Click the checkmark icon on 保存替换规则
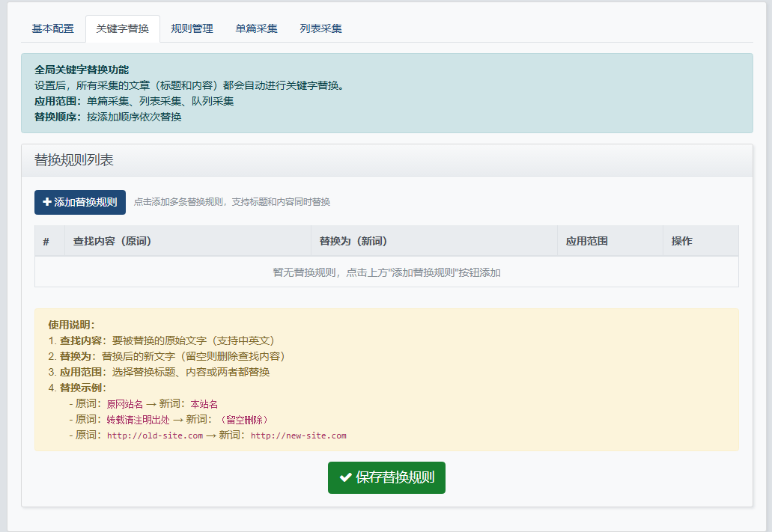 [x=346, y=477]
